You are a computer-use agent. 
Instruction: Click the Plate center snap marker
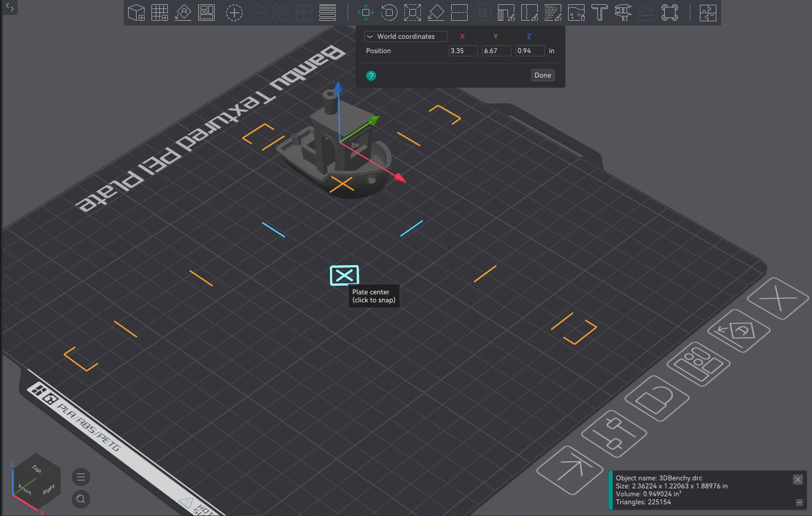coord(344,275)
